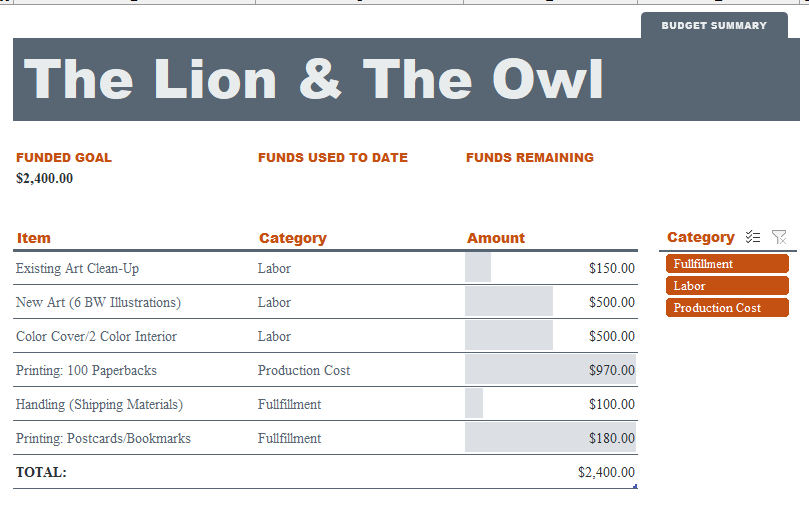Toggle the Production Cost slicer filter

727,308
